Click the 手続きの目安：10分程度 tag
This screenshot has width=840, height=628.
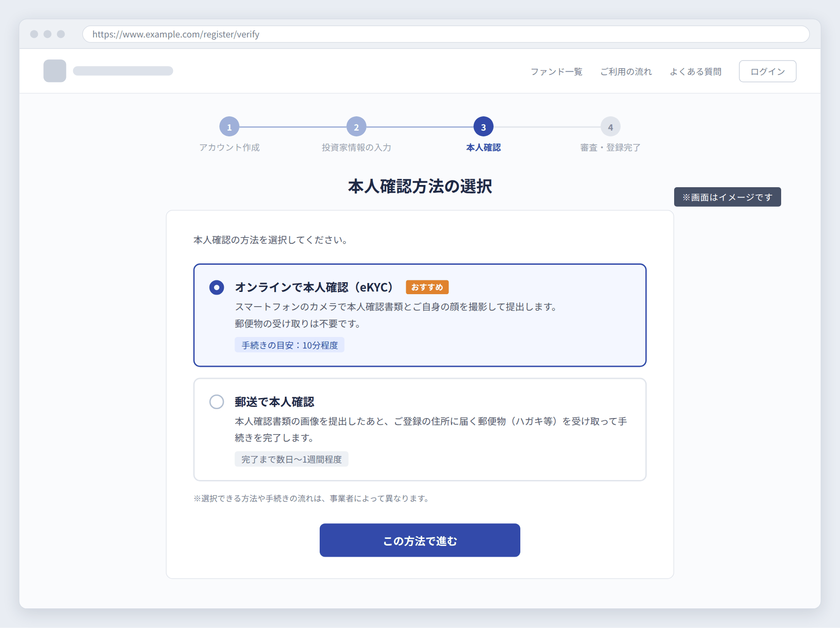pos(290,345)
